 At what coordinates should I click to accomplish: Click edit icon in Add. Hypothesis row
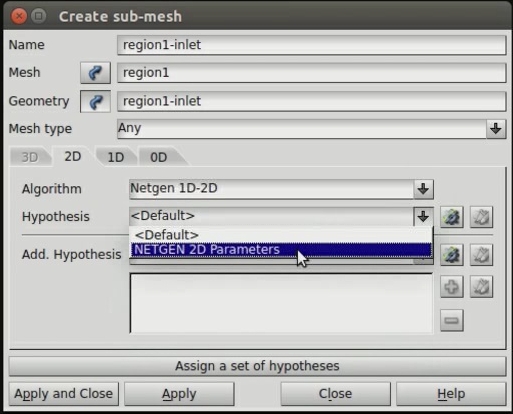click(x=481, y=255)
